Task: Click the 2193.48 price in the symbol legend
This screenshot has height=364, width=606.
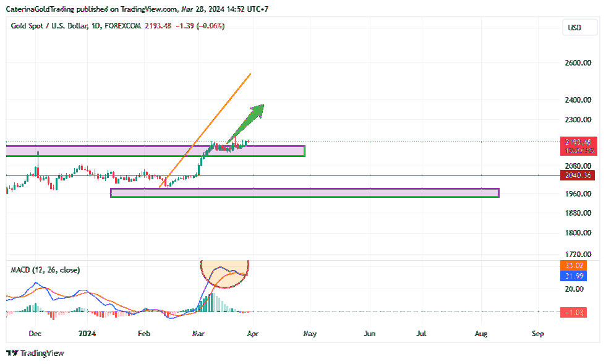Action: [158, 26]
